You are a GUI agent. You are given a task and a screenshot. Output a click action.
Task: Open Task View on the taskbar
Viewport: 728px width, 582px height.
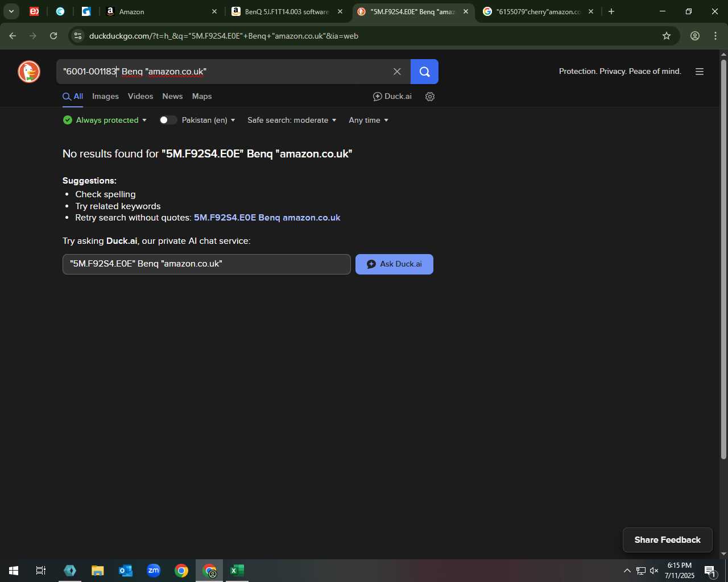(41, 571)
